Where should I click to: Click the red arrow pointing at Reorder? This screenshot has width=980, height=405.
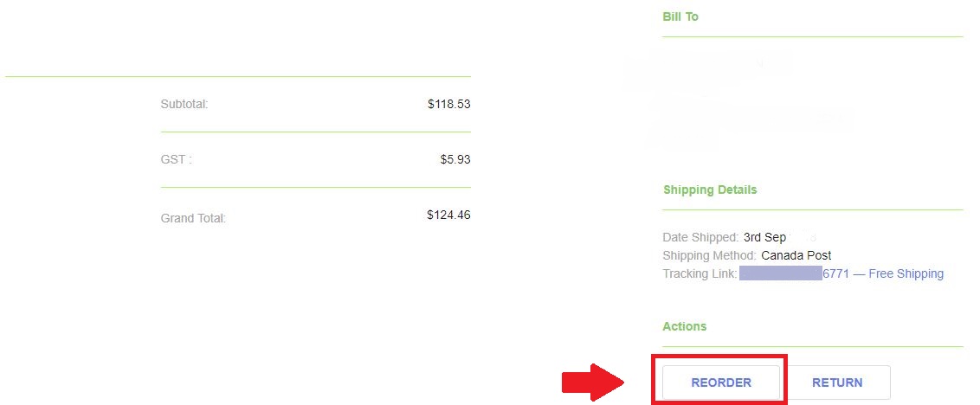[593, 382]
